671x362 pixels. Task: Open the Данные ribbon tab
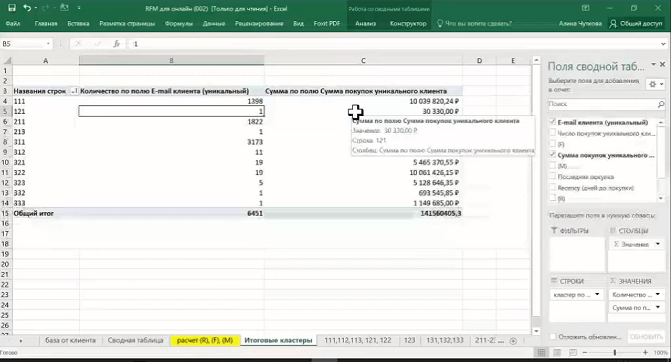(x=214, y=24)
